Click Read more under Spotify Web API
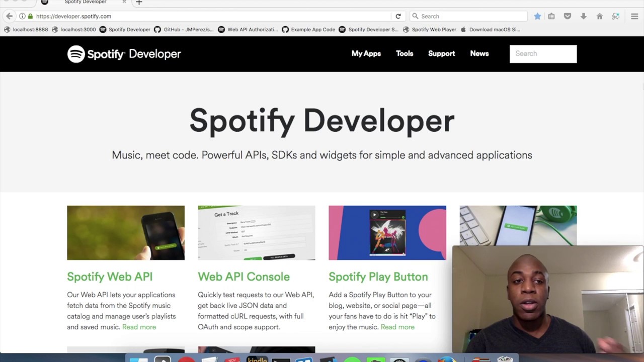This screenshot has width=644, height=362. click(x=139, y=327)
